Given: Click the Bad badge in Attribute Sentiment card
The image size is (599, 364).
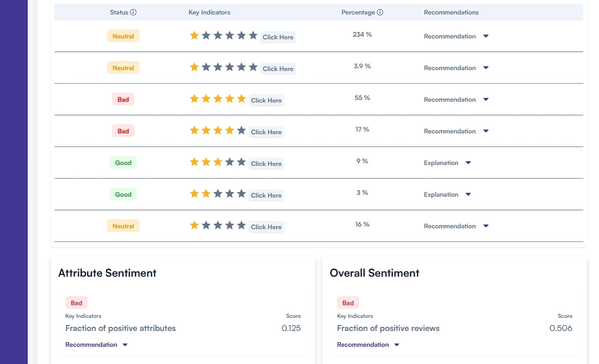Looking at the screenshot, I should 76,303.
